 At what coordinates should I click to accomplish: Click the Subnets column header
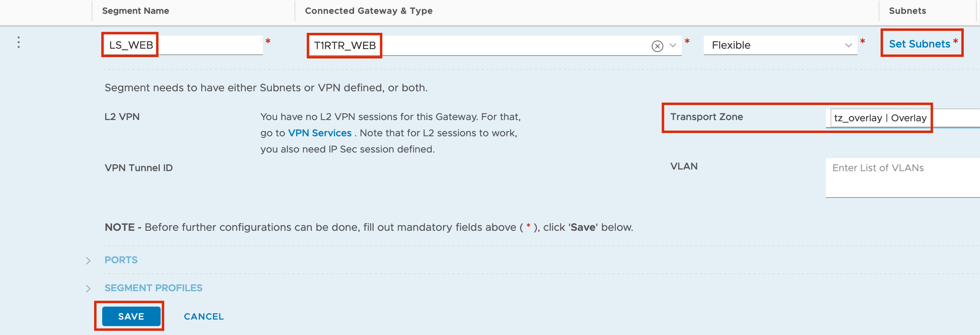[907, 11]
